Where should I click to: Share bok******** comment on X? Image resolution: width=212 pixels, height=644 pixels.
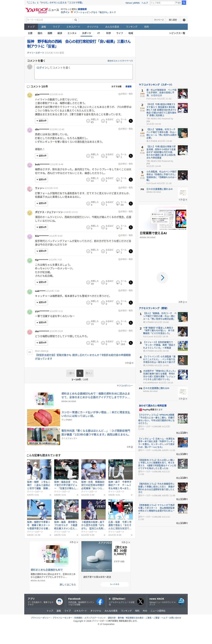tap(131, 179)
